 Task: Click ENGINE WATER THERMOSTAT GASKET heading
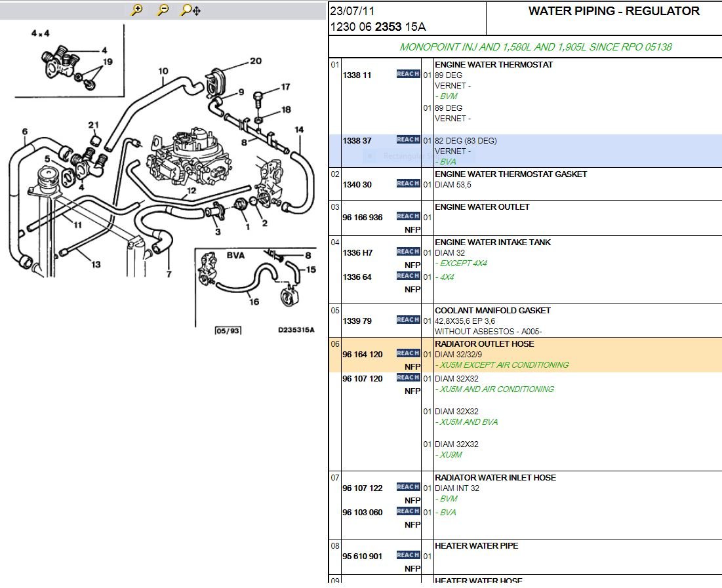click(511, 174)
